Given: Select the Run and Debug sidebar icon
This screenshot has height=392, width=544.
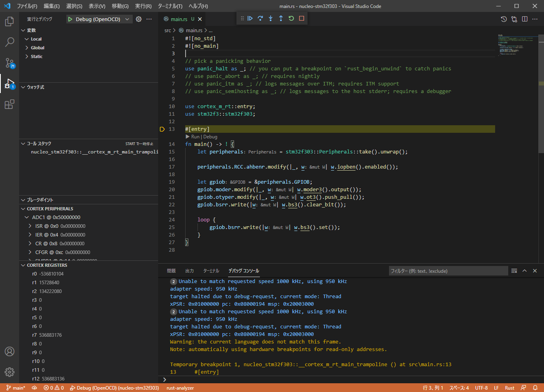Looking at the screenshot, I should (9, 84).
